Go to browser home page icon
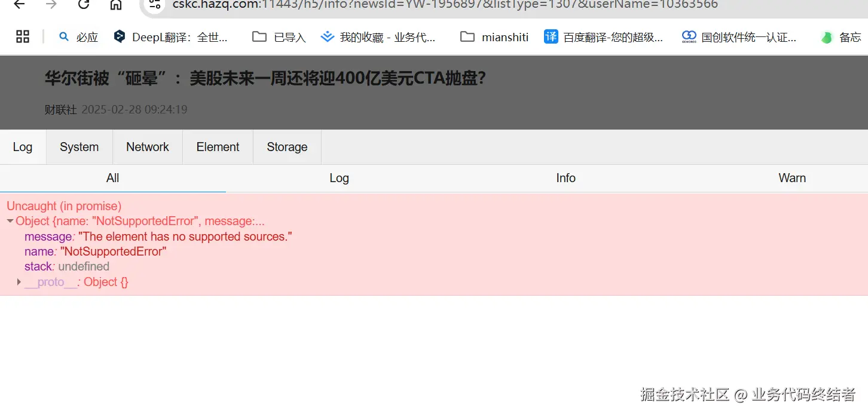This screenshot has height=415, width=868. [x=116, y=5]
